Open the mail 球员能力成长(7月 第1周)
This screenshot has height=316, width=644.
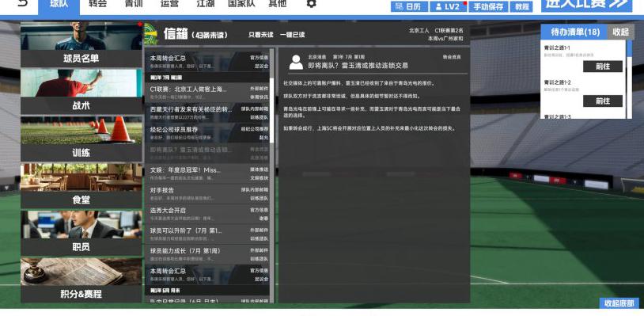pyautogui.click(x=207, y=254)
